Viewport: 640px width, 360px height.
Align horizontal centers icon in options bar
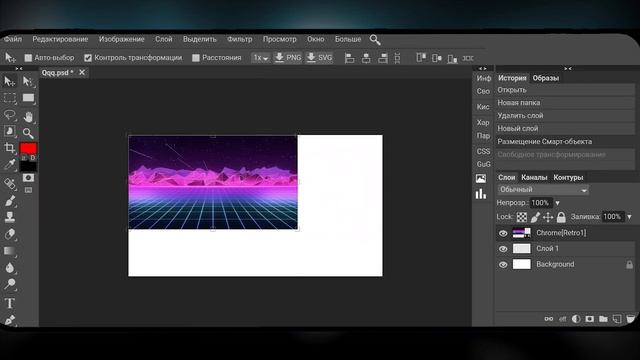click(x=366, y=58)
